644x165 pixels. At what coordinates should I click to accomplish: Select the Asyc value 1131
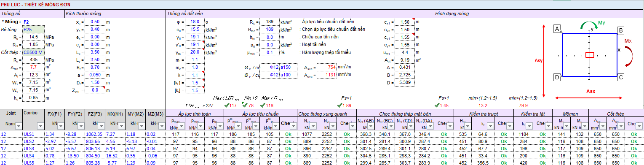click(327, 75)
